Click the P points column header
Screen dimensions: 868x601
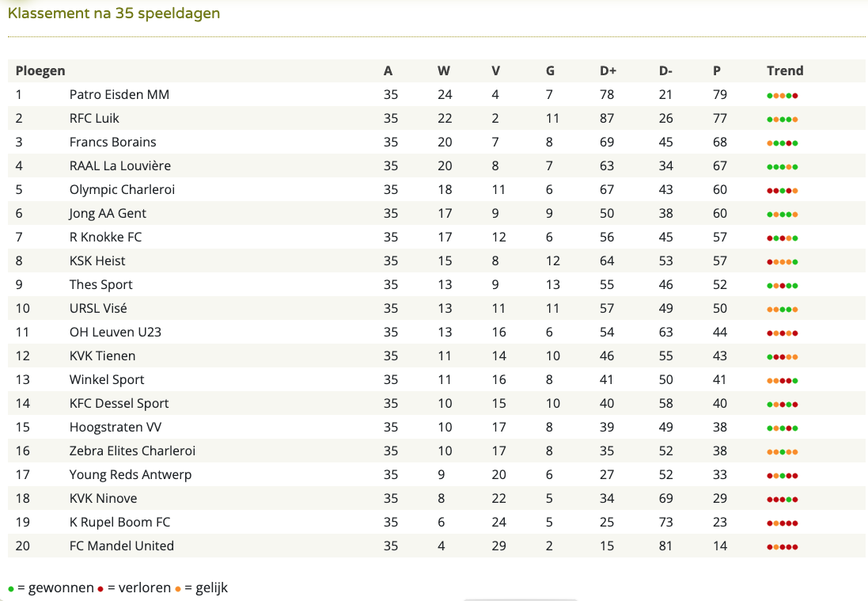[717, 71]
